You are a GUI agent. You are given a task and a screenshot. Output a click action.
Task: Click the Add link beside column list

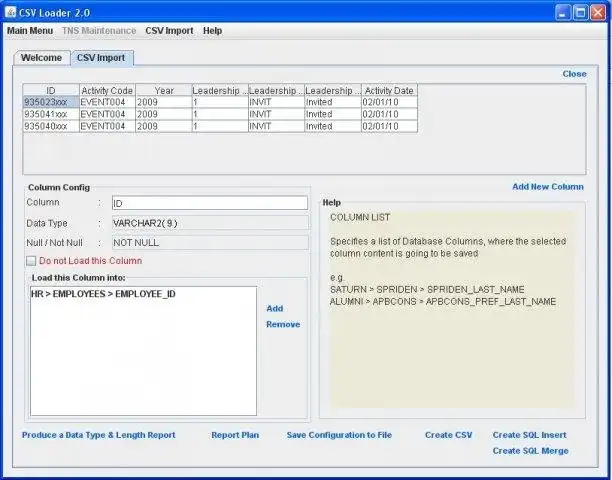(x=275, y=308)
